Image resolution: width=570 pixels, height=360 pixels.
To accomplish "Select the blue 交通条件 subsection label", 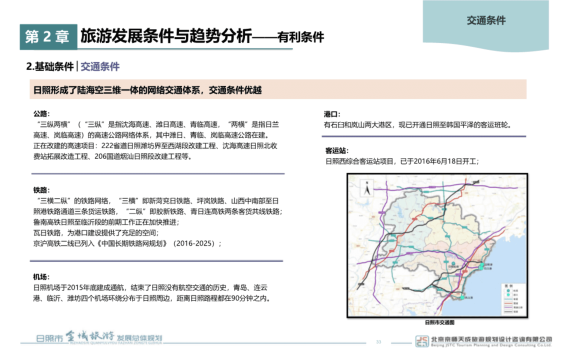I will click(x=100, y=67).
